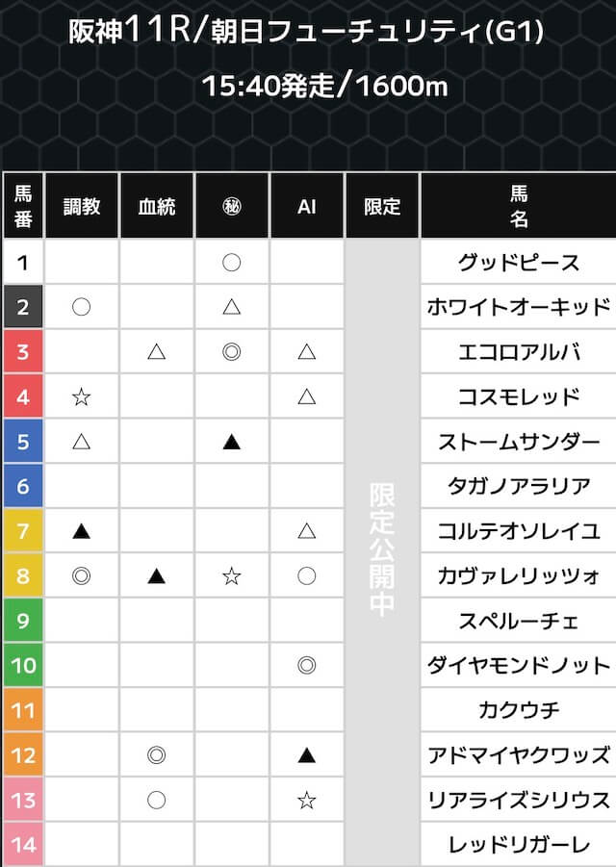Click the double-circle mark for horse 3 in 秘 column
Screen dimensions: 616x867
pyautogui.click(x=231, y=352)
